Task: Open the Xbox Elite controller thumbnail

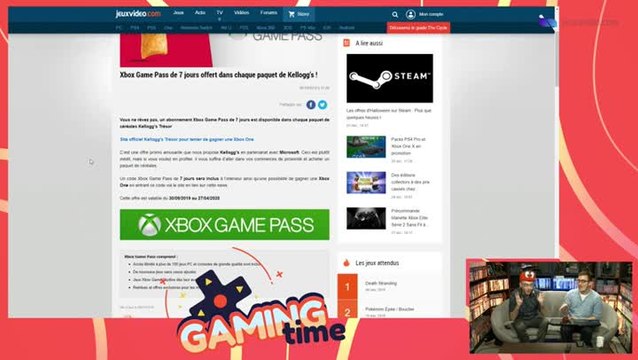Action: click(x=366, y=218)
